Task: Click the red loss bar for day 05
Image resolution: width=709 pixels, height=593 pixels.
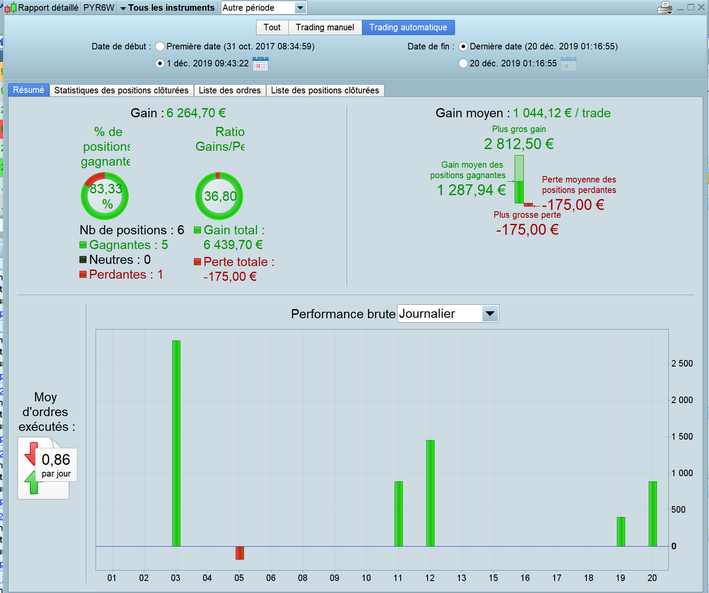Action: tap(240, 553)
